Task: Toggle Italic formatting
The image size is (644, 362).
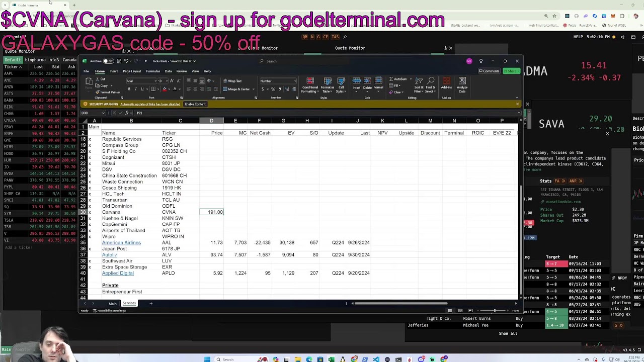Action: [x=135, y=89]
